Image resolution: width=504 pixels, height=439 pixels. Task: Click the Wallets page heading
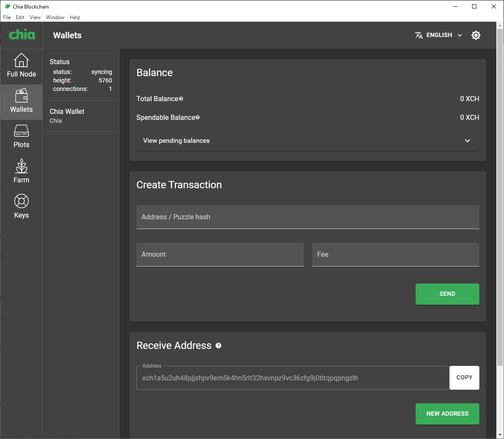tap(67, 35)
